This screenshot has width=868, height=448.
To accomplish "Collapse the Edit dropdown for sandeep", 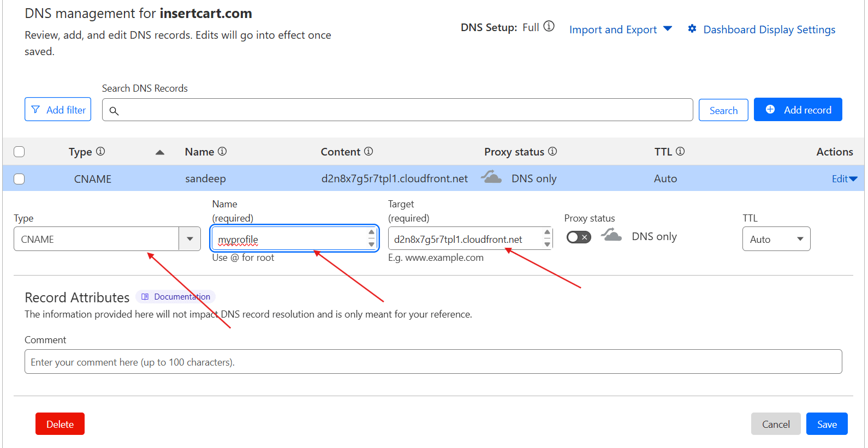I will click(x=845, y=178).
